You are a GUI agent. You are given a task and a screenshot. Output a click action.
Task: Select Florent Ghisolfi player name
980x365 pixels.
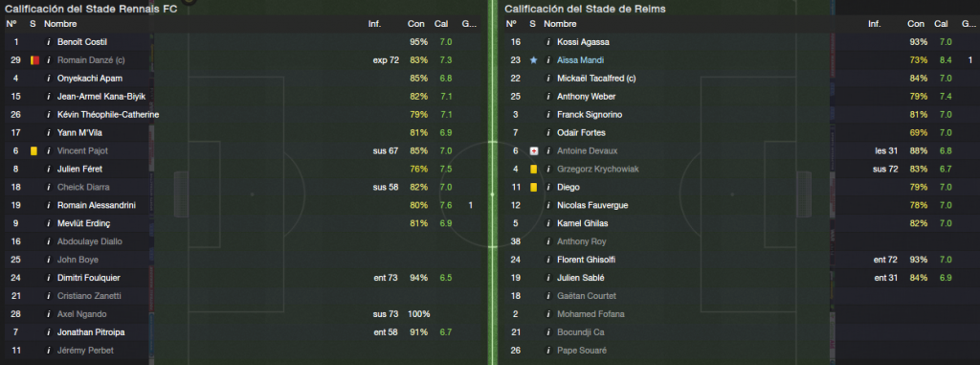(x=589, y=260)
